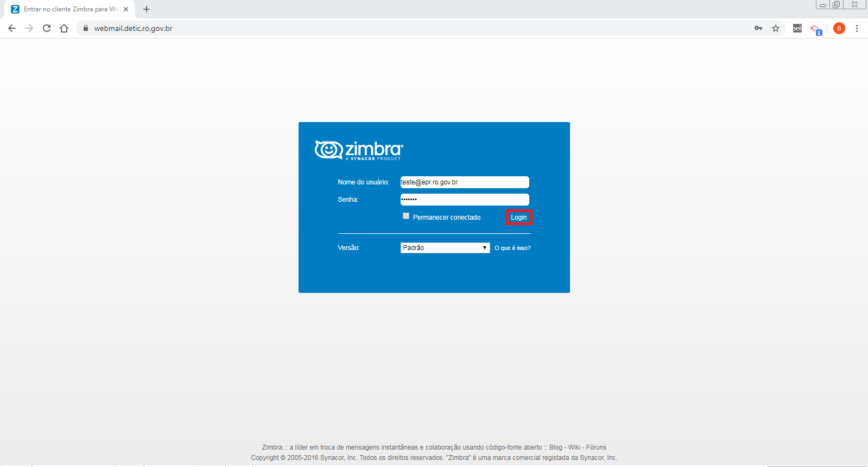Screen dimensions: 868x467
Task: Enable Permanecer conectado checkbox
Action: (406, 216)
